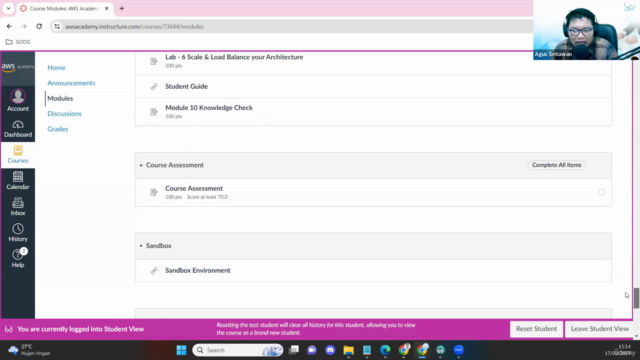Click Agus Setiawan webcam thumbnail
This screenshot has height=360, width=640.
point(586,30)
